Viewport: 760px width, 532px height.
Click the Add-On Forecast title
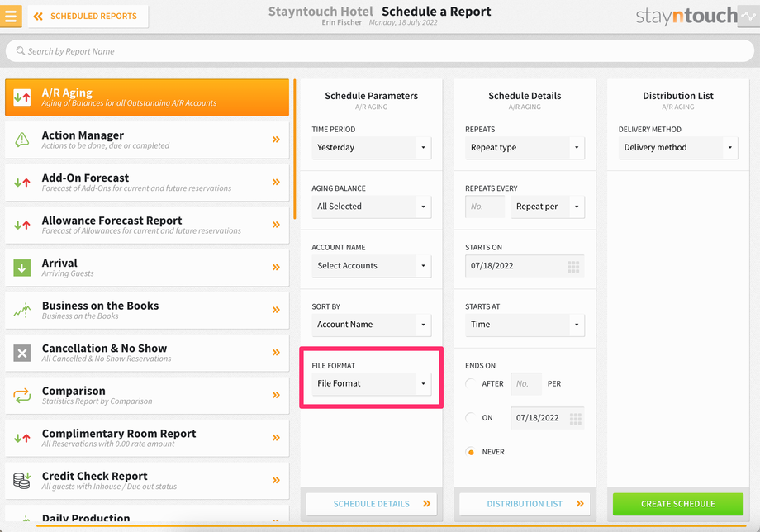coord(85,178)
